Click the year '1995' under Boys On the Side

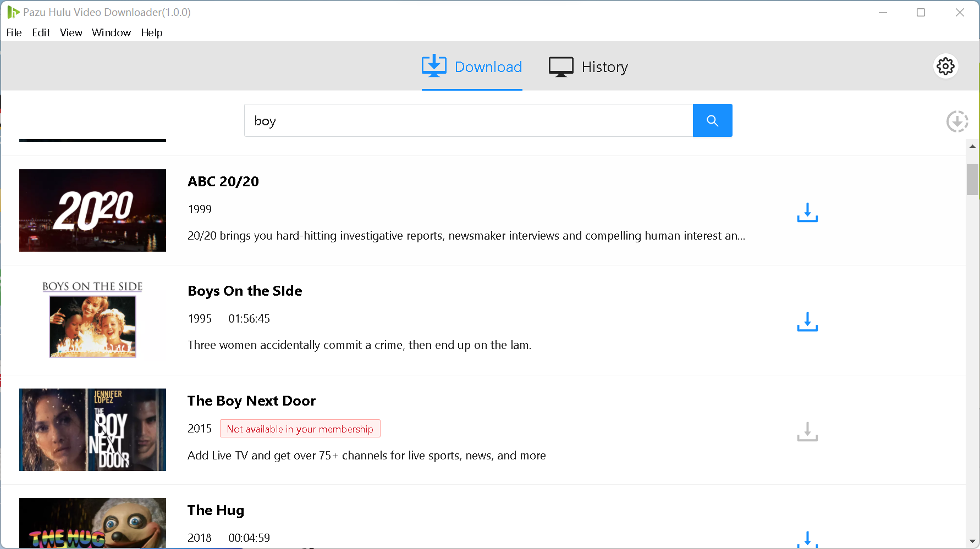tap(200, 319)
